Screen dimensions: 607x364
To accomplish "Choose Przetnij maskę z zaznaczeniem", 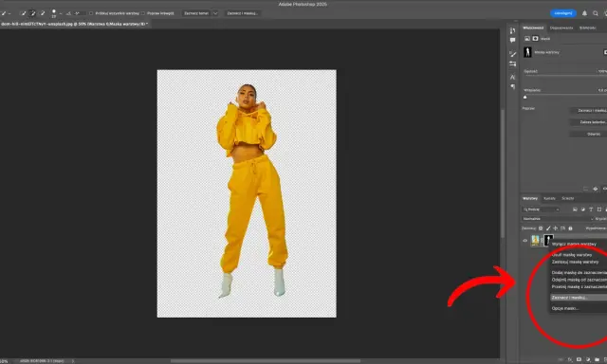I will (579, 286).
